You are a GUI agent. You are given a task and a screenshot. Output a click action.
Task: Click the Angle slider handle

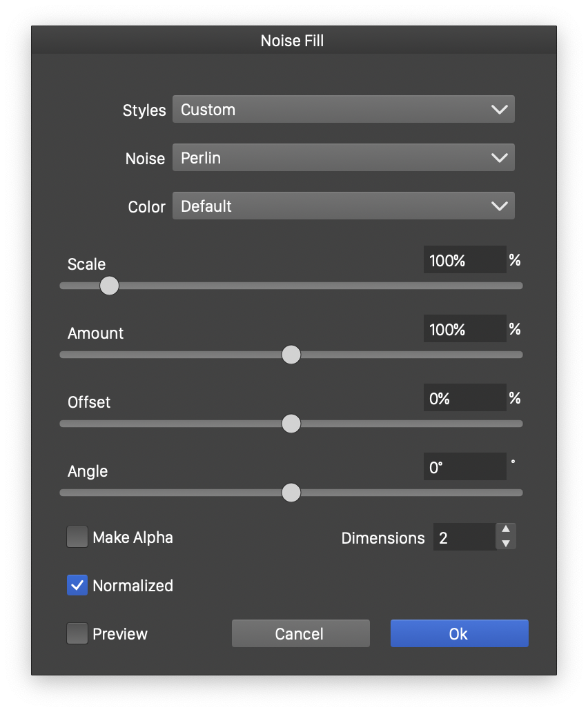tap(291, 493)
